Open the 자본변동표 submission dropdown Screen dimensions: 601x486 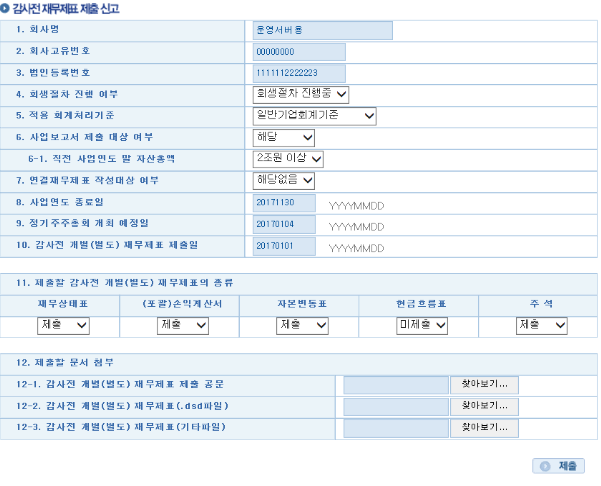pos(302,325)
